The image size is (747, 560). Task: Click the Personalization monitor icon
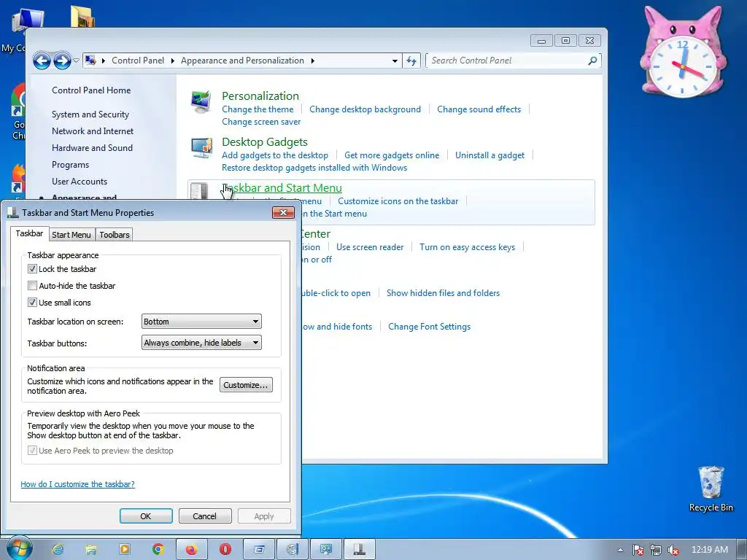coord(201,101)
